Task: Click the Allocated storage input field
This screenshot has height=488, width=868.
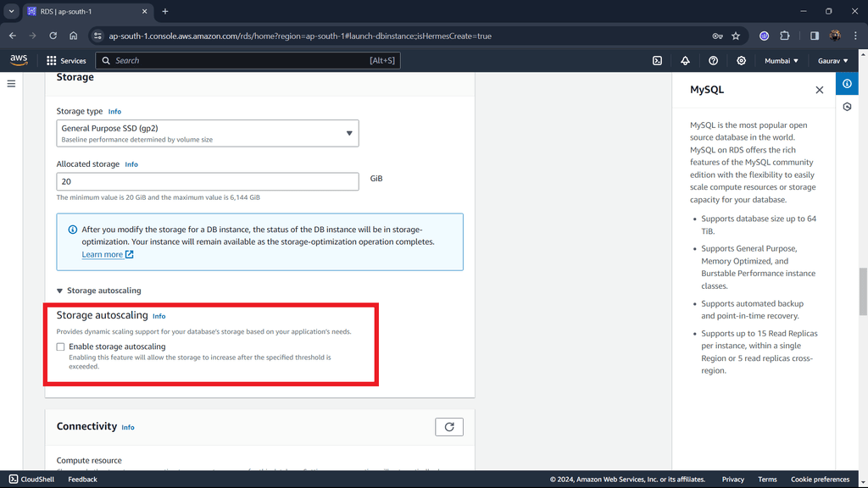Action: 208,181
